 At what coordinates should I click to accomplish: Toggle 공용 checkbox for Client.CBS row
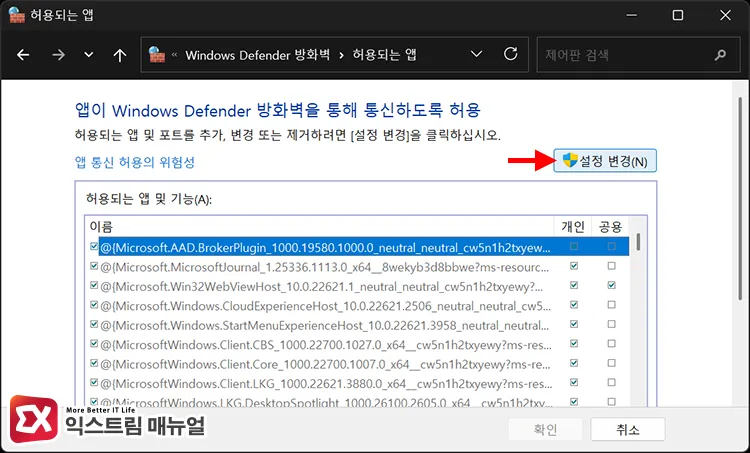pos(611,344)
